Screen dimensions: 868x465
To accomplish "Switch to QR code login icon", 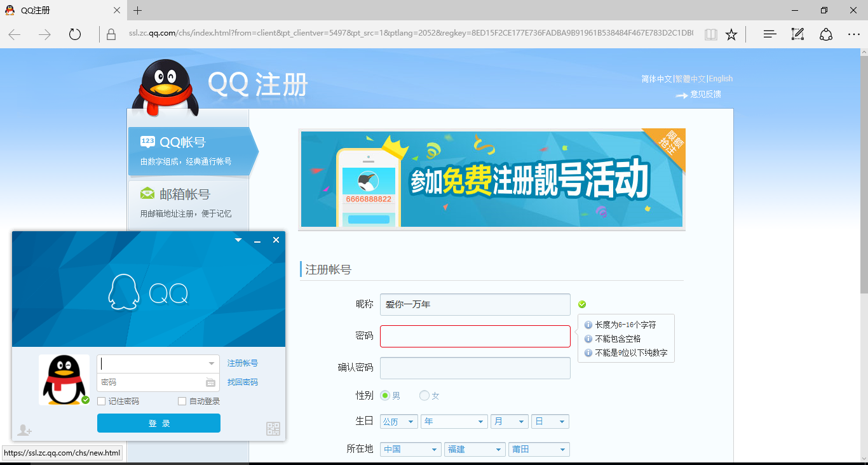I will click(273, 429).
